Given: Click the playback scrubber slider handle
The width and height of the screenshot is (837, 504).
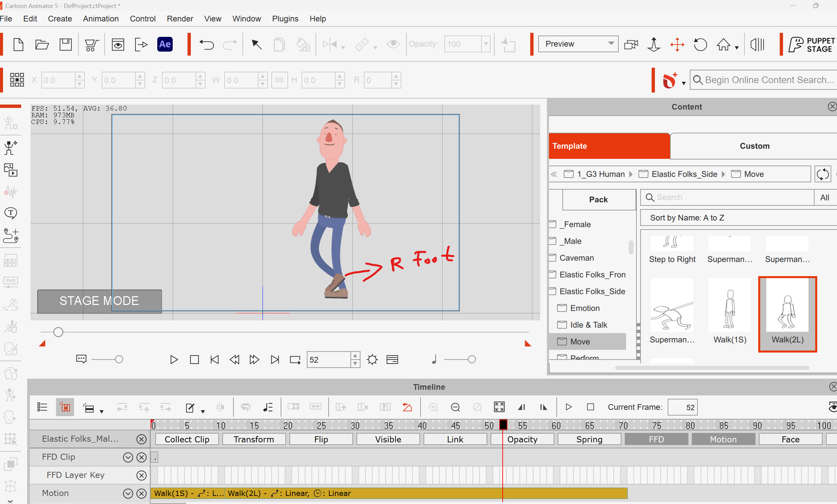Looking at the screenshot, I should 58,332.
